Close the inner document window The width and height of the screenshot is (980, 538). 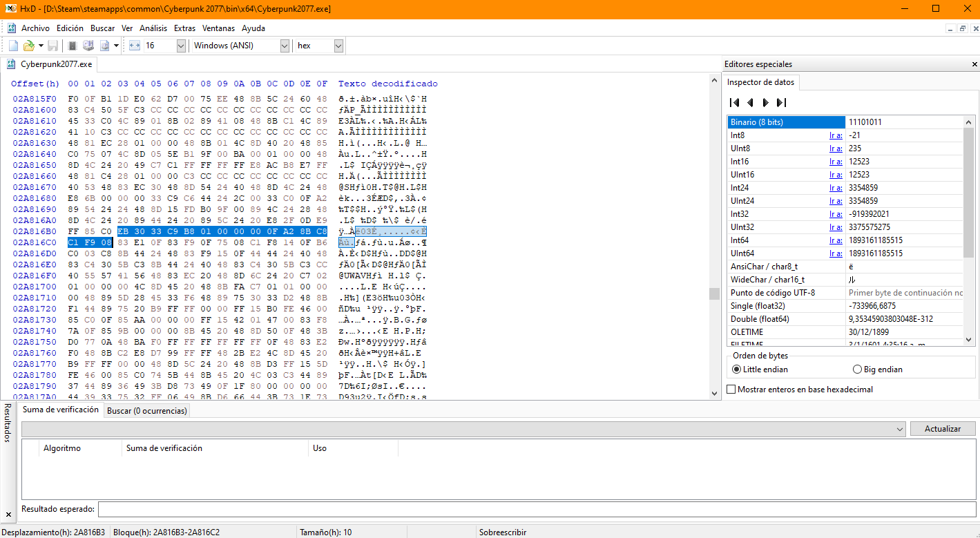coord(974,28)
